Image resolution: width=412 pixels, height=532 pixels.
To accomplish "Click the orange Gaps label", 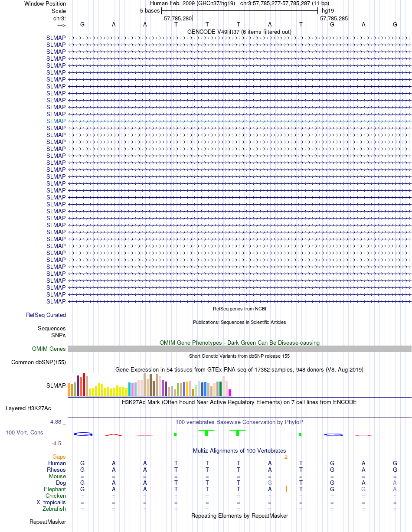I will (59, 457).
